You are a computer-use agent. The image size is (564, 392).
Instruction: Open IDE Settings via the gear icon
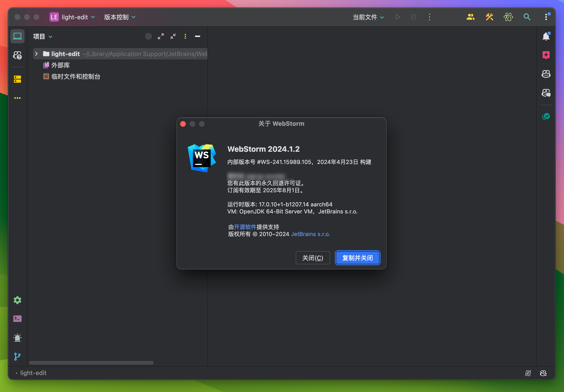click(x=17, y=300)
